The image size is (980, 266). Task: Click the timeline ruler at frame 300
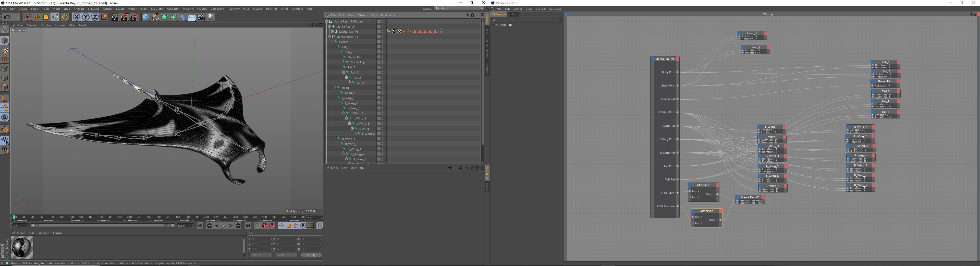158,217
